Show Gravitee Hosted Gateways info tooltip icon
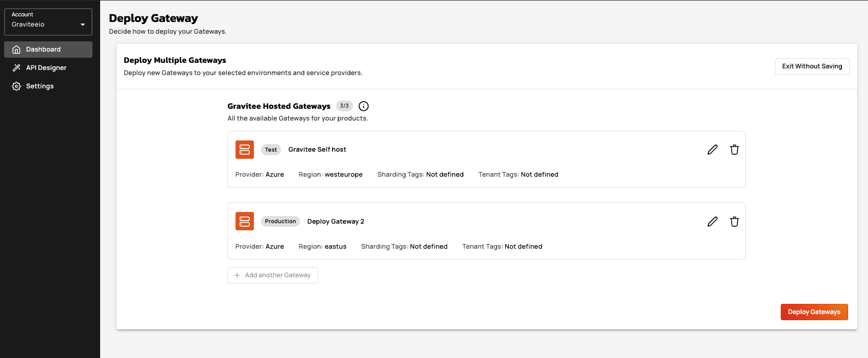The image size is (868, 358). point(364,106)
